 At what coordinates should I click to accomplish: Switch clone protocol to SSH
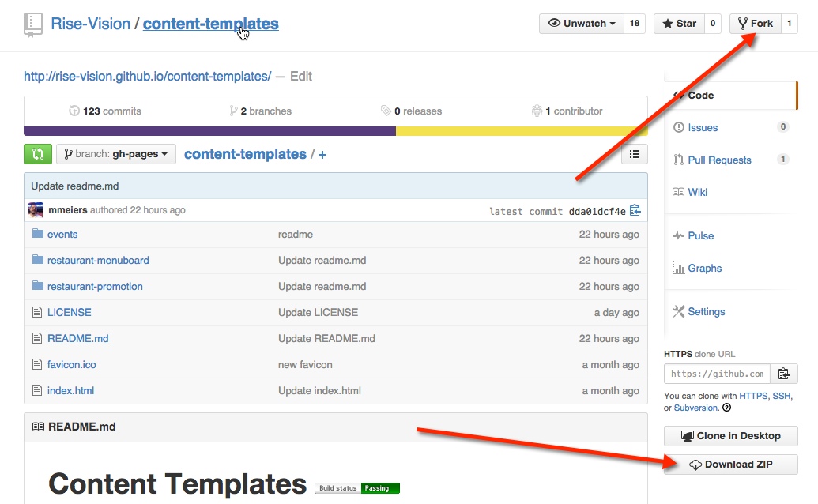782,396
